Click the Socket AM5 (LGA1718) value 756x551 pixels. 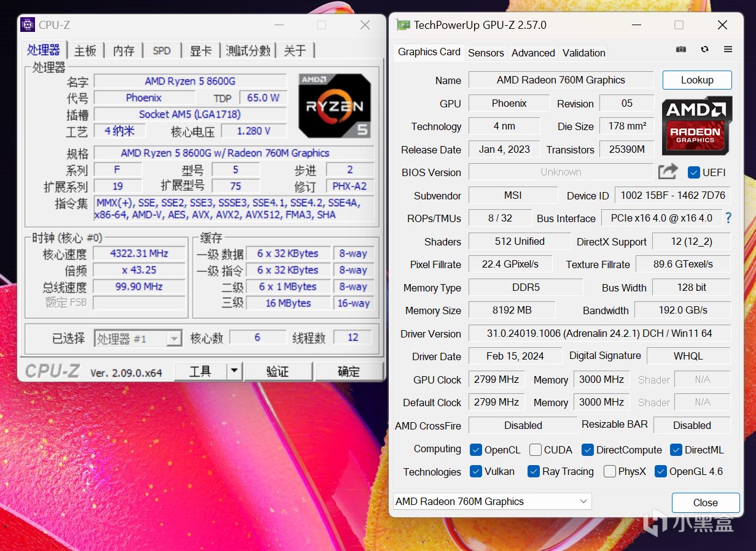(x=190, y=114)
